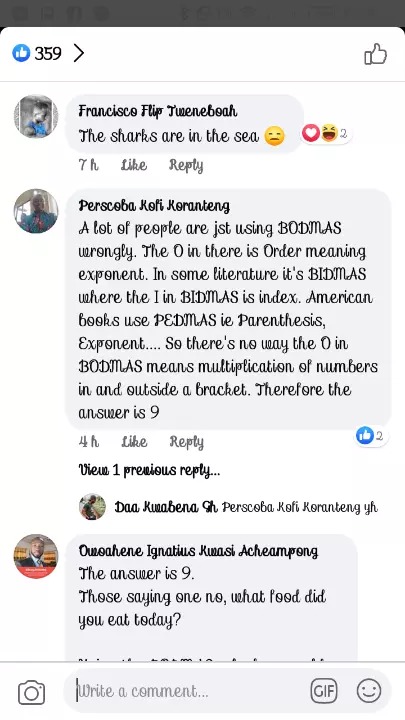Expand reactions list via arrow next to 359
Viewport: 405px width, 720px height.
point(79,53)
